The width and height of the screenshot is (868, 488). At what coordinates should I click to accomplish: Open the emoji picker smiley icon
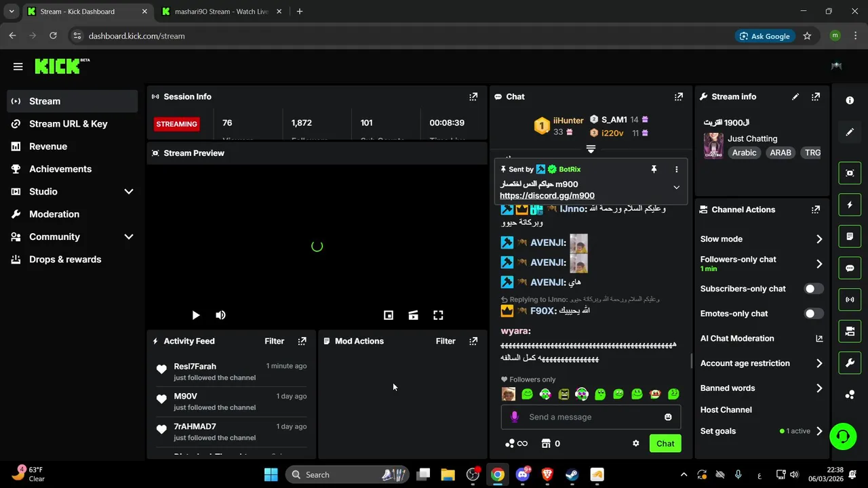click(668, 417)
